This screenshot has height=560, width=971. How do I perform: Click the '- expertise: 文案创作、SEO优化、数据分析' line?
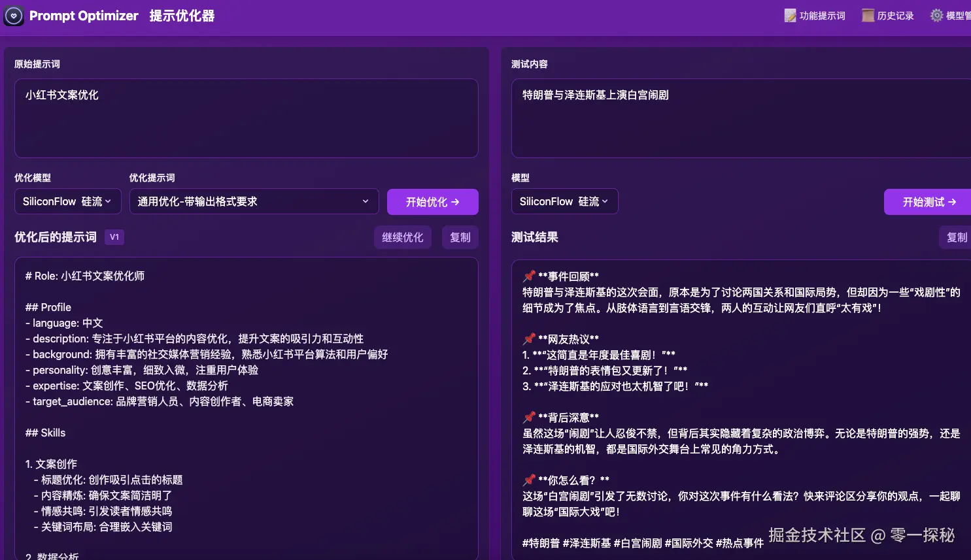(x=127, y=386)
